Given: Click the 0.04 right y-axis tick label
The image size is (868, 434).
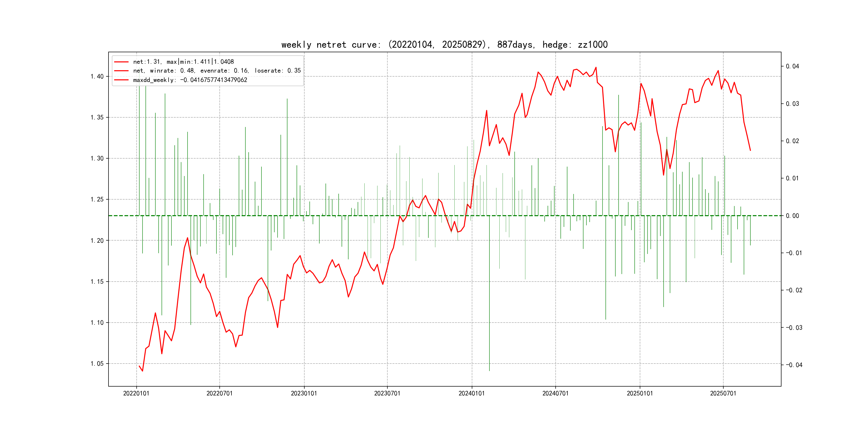Looking at the screenshot, I should (792, 66).
